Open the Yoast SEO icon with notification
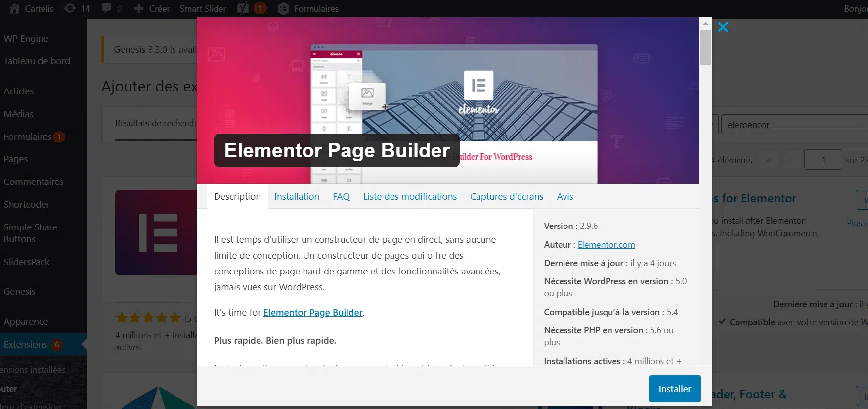The width and height of the screenshot is (868, 409). pyautogui.click(x=243, y=8)
